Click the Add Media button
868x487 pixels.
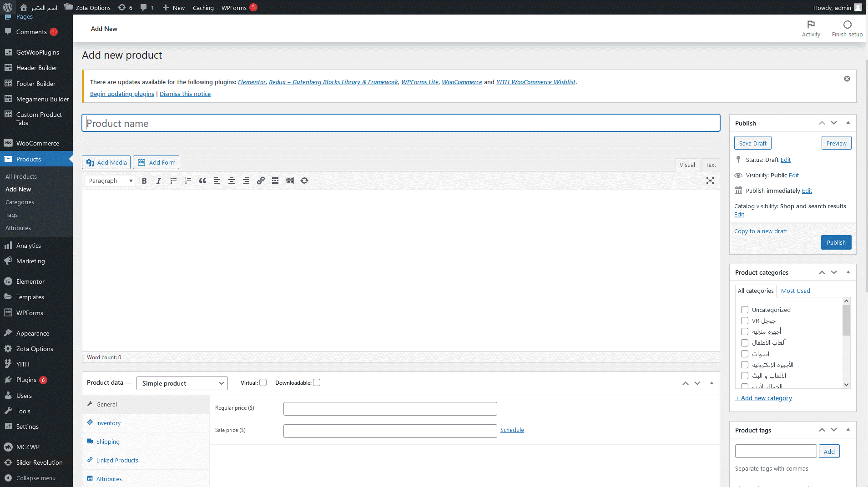[x=106, y=162]
